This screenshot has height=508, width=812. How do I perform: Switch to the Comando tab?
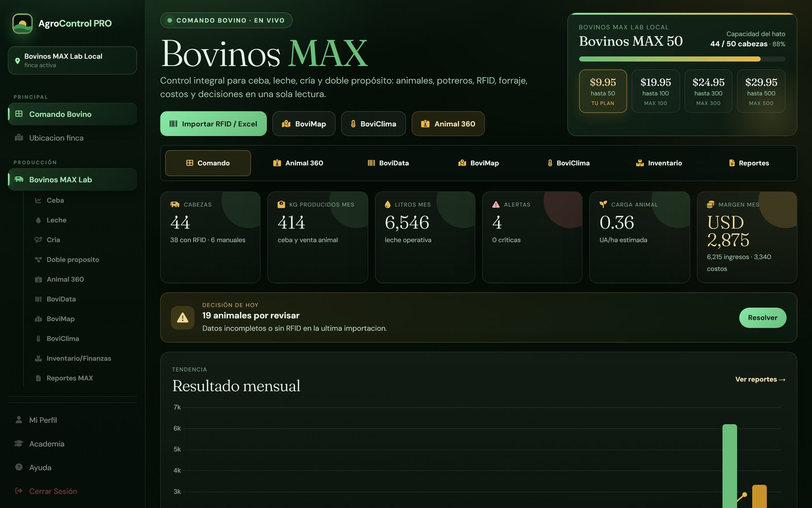(208, 163)
